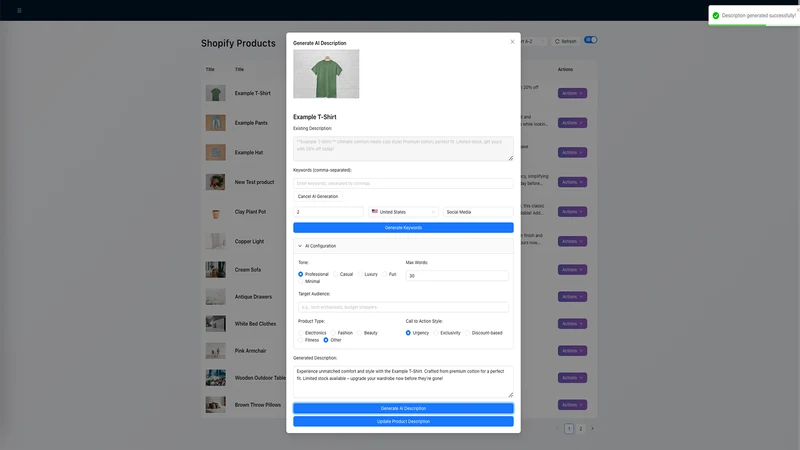Focus the keywords input field

403,183
